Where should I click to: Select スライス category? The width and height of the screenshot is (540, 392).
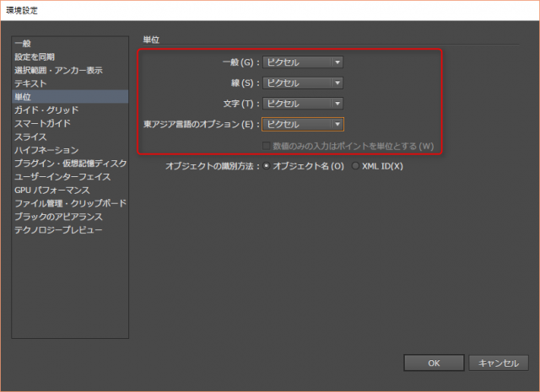[30, 137]
